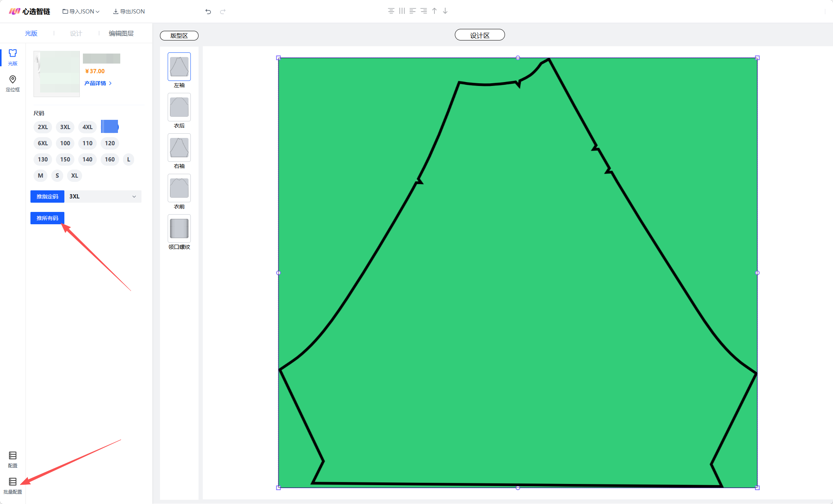Click the undo arrow icon
Image resolution: width=833 pixels, height=504 pixels.
(x=208, y=12)
